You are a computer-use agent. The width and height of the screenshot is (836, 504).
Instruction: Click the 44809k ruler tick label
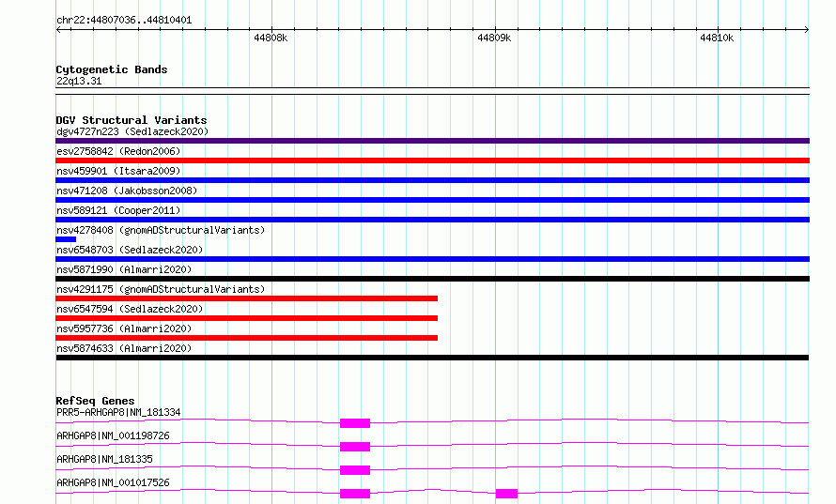494,38
